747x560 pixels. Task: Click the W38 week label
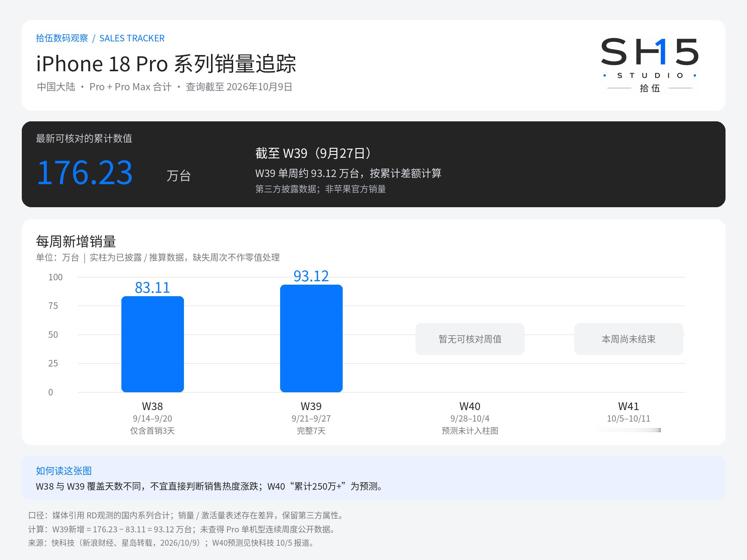[152, 406]
